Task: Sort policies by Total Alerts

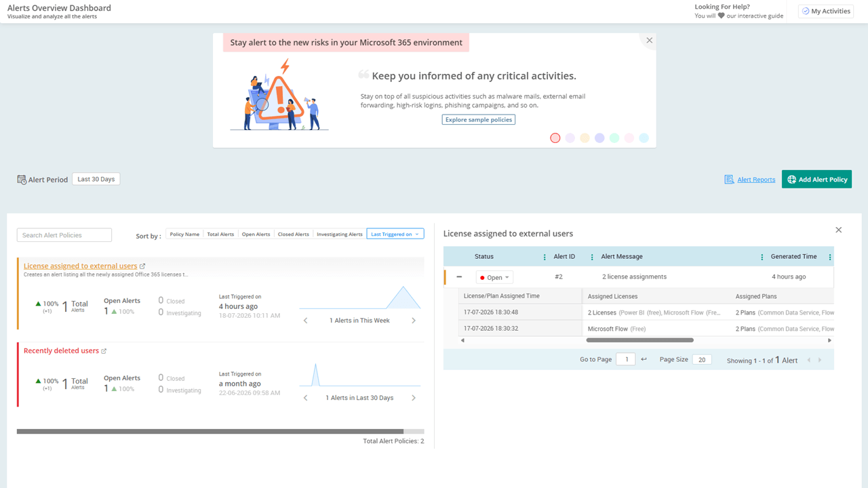Action: pos(220,235)
